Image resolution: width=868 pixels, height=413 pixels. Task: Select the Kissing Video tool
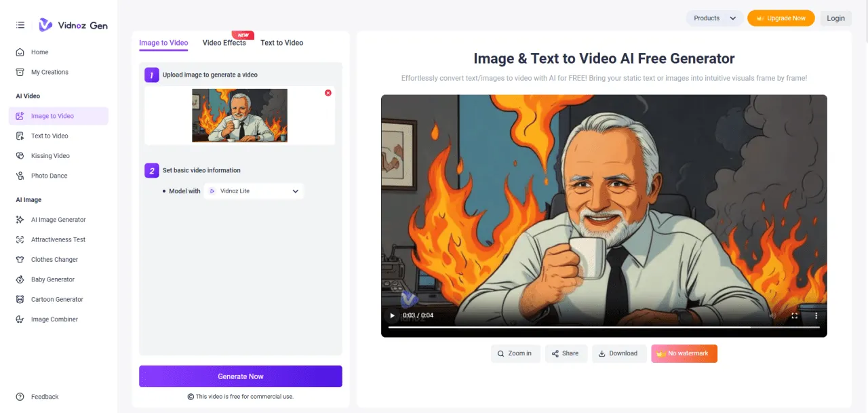coord(52,155)
